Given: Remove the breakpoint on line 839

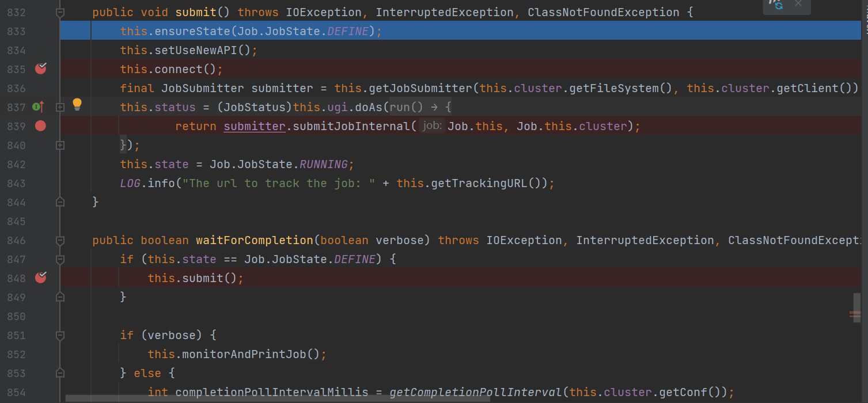Looking at the screenshot, I should coord(40,126).
